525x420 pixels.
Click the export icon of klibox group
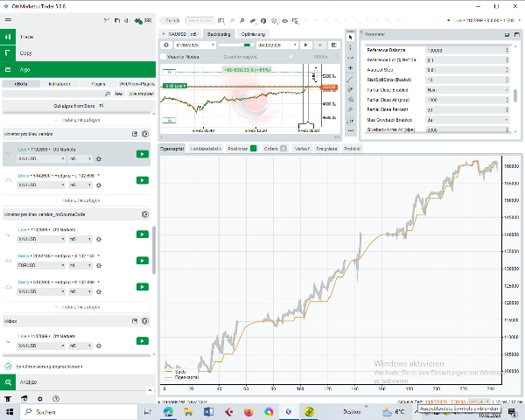135,321
